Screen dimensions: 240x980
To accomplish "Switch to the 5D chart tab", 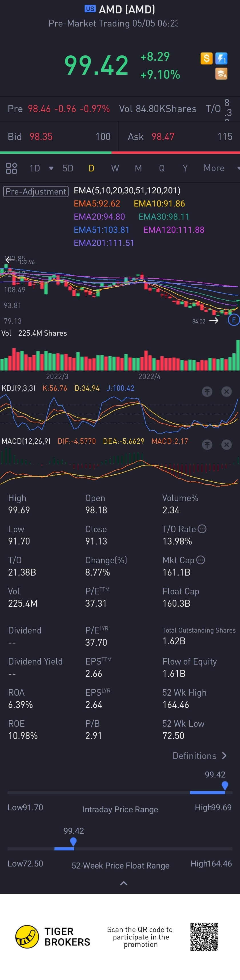I will pyautogui.click(x=68, y=168).
